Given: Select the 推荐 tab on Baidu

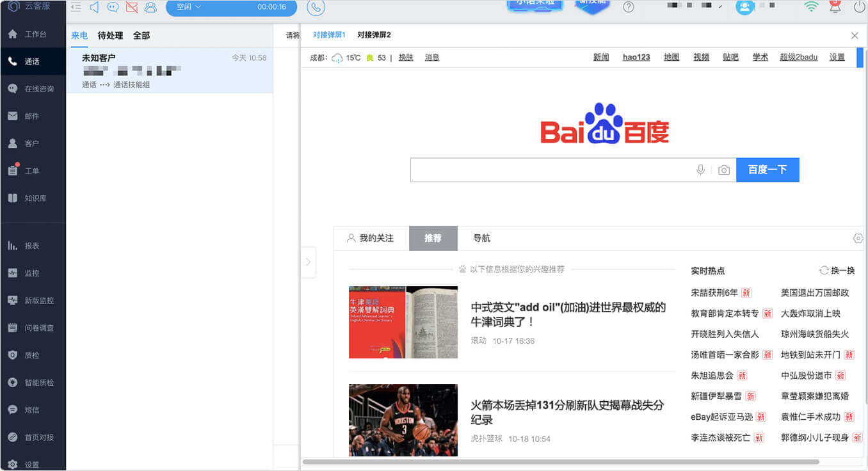Looking at the screenshot, I should [x=433, y=238].
